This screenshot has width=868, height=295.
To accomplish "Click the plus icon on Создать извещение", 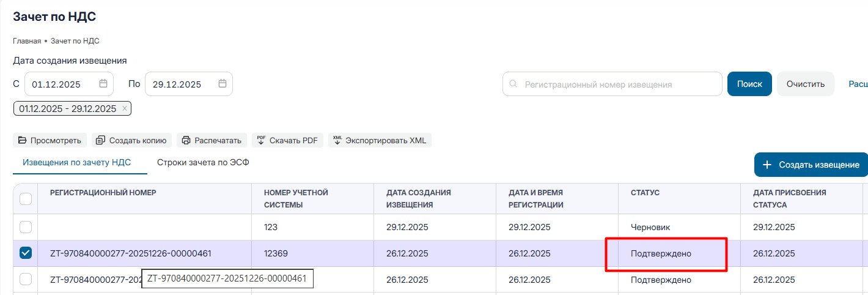I will (x=767, y=165).
